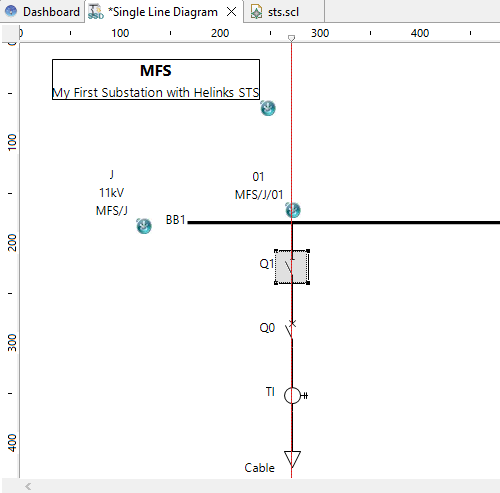500x493 pixels.
Task: Click the Dashboard tab globe icon
Action: (11, 12)
